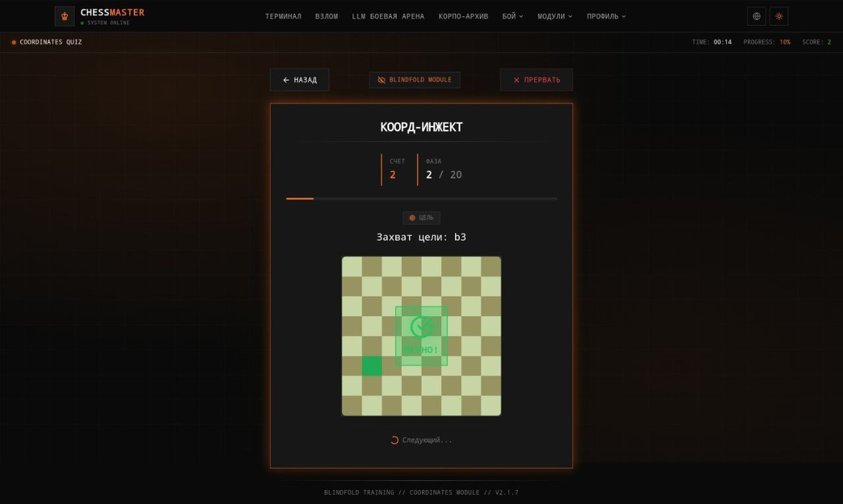Expand the Бой dropdown menu
The image size is (843, 504).
click(513, 16)
